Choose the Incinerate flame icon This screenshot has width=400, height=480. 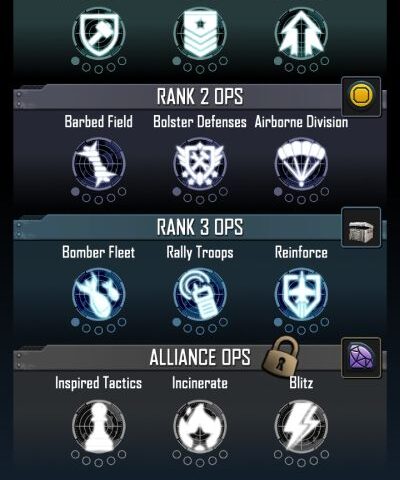200,426
